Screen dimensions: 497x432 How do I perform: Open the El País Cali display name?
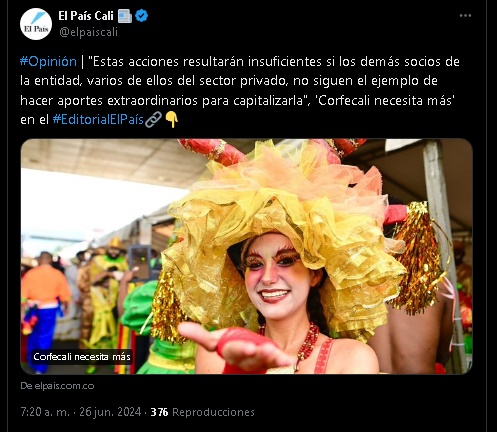[86, 16]
